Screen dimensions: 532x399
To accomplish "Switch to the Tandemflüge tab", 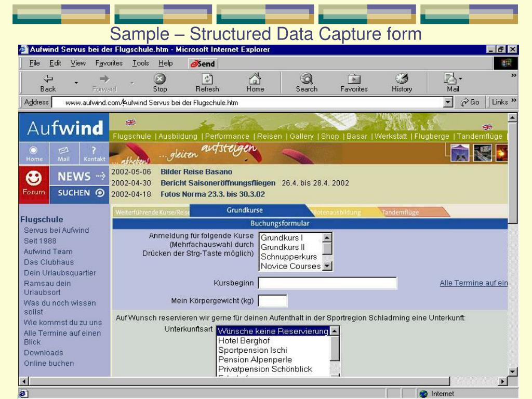I will [x=401, y=212].
